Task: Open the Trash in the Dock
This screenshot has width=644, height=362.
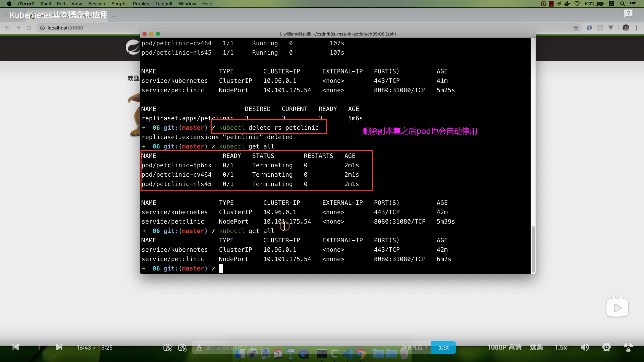Action: tap(404, 354)
